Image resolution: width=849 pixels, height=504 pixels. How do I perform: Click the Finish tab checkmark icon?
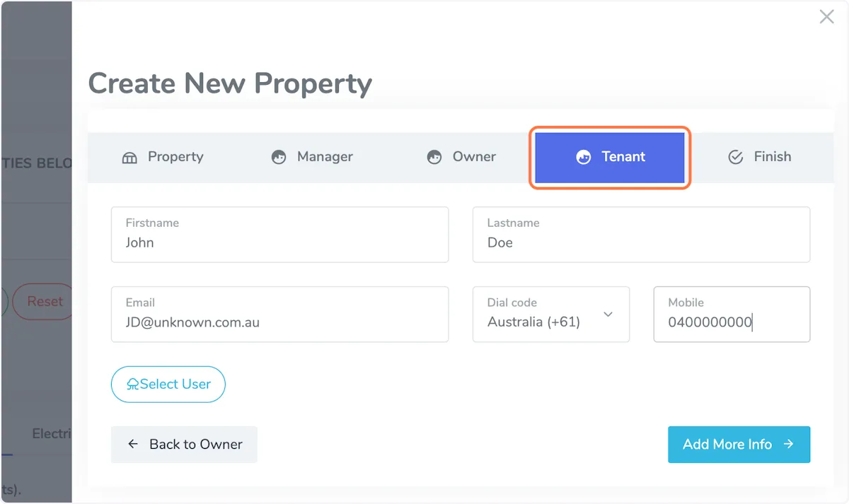coord(736,158)
